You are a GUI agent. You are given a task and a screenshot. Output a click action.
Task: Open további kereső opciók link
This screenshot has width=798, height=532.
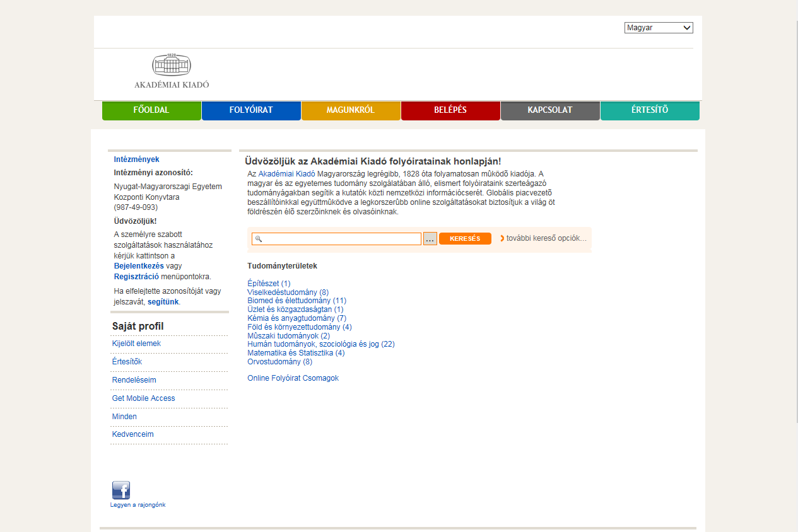(546, 238)
